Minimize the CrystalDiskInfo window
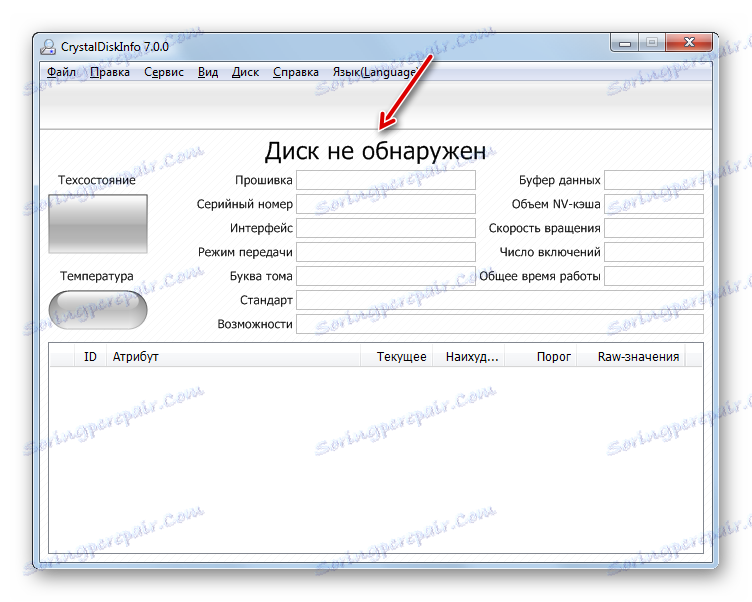Image resolution: width=752 pixels, height=602 pixels. coord(624,43)
